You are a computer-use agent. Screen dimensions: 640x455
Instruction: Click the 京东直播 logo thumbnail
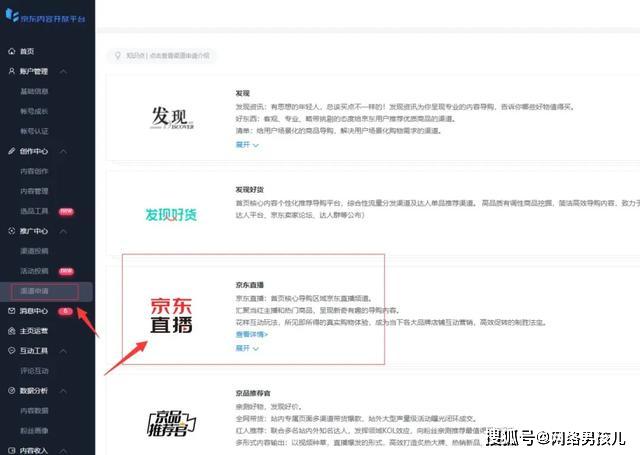pyautogui.click(x=171, y=315)
